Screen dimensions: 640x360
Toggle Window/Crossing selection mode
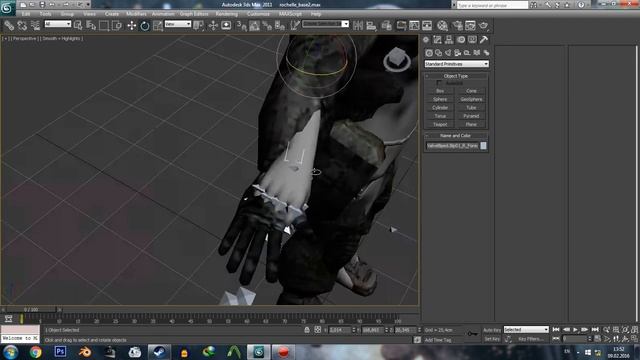117,26
